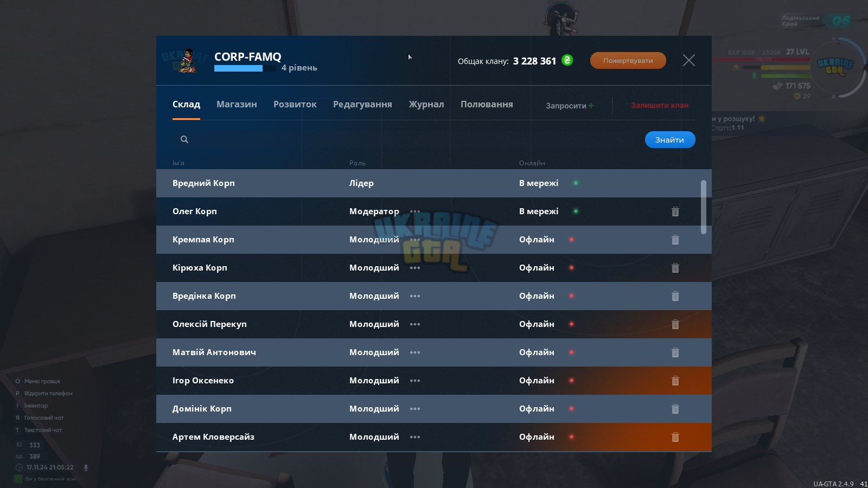Delete member Олег Корп with trash icon
This screenshot has height=488, width=868.
pyautogui.click(x=675, y=211)
